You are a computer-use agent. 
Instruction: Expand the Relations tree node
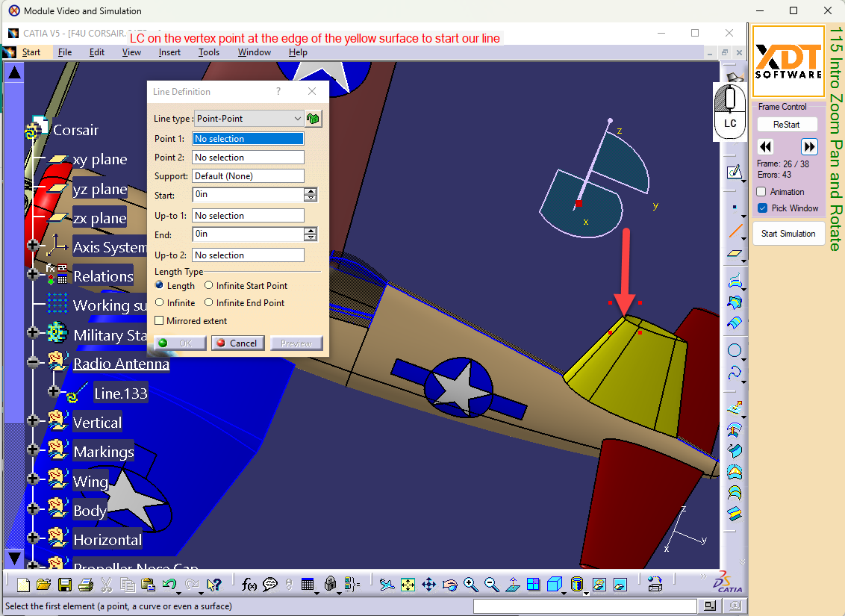click(x=33, y=274)
